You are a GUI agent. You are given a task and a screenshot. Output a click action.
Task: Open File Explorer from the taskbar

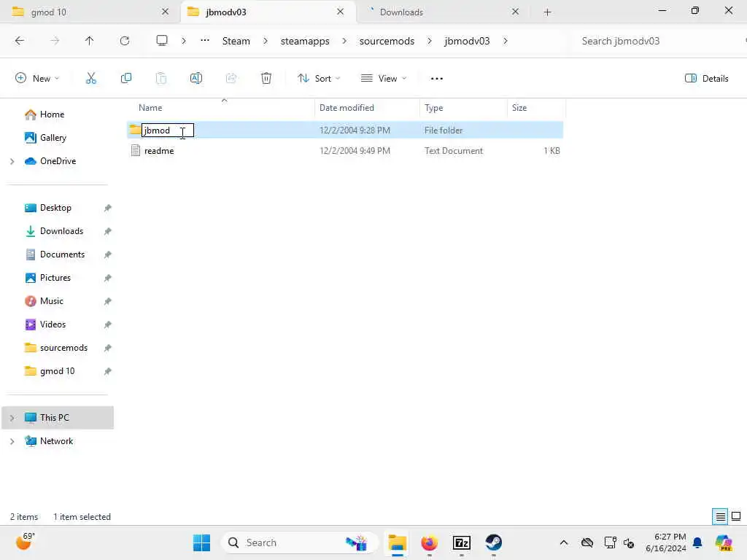397,542
